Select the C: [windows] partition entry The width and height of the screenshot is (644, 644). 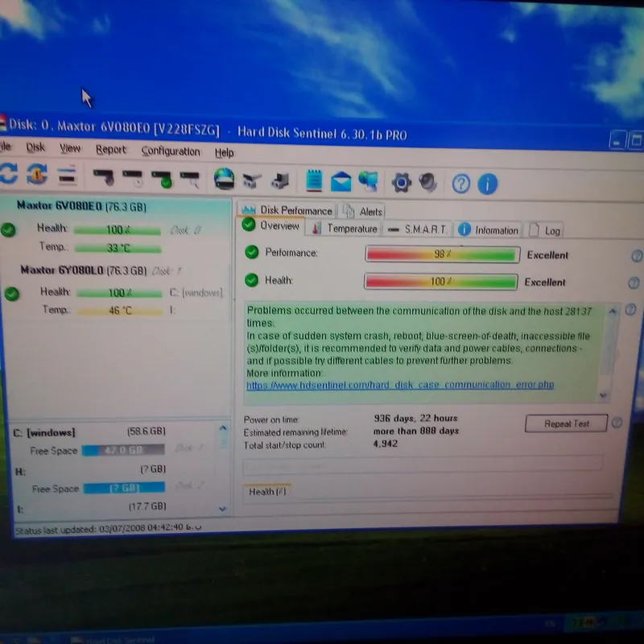(x=89, y=432)
